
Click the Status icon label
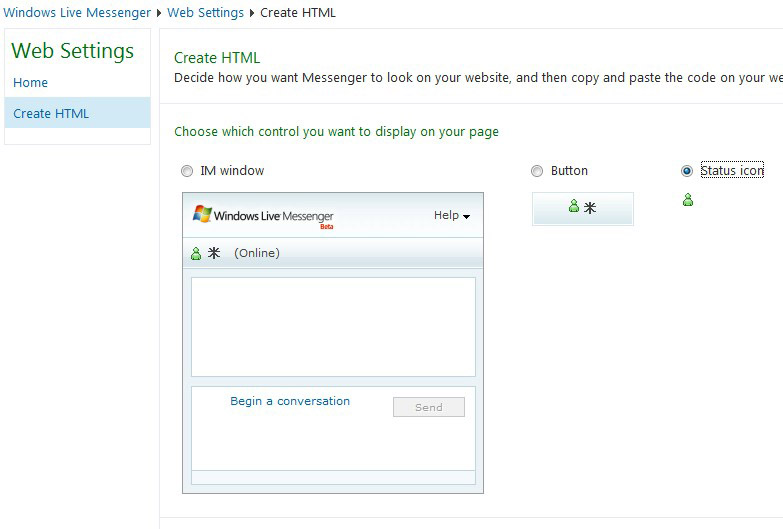point(732,170)
